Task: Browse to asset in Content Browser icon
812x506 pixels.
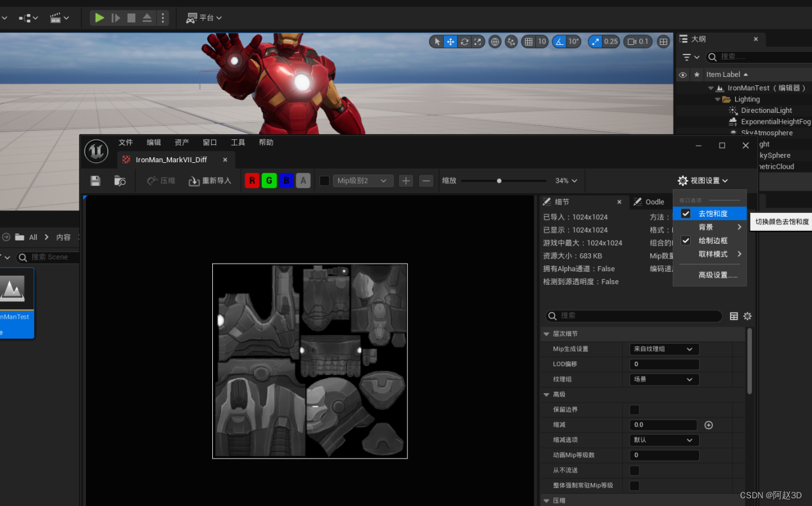Action: (x=120, y=181)
